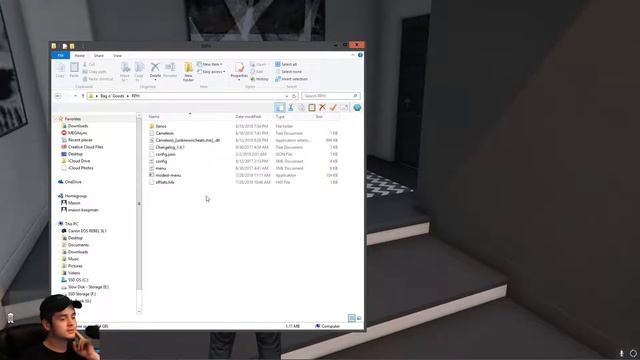640x360 pixels.
Task: Open the View ribbon tab
Action: 118,56
